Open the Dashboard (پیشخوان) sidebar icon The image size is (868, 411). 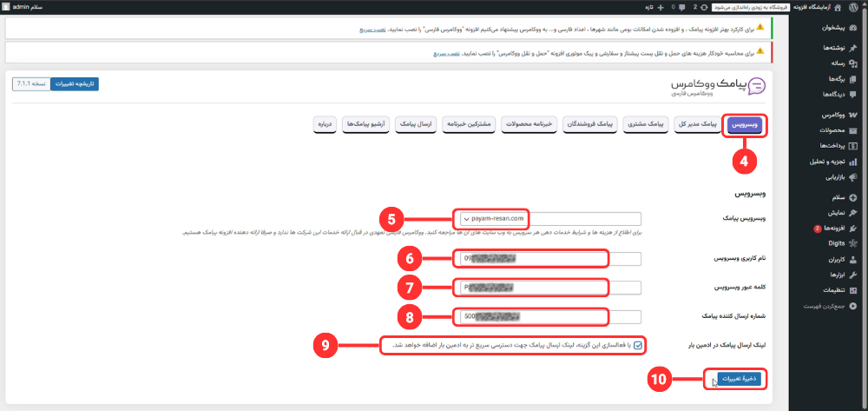click(854, 28)
